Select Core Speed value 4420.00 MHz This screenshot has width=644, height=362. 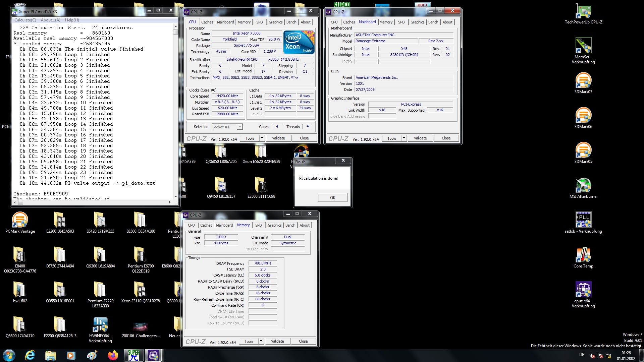click(x=227, y=96)
